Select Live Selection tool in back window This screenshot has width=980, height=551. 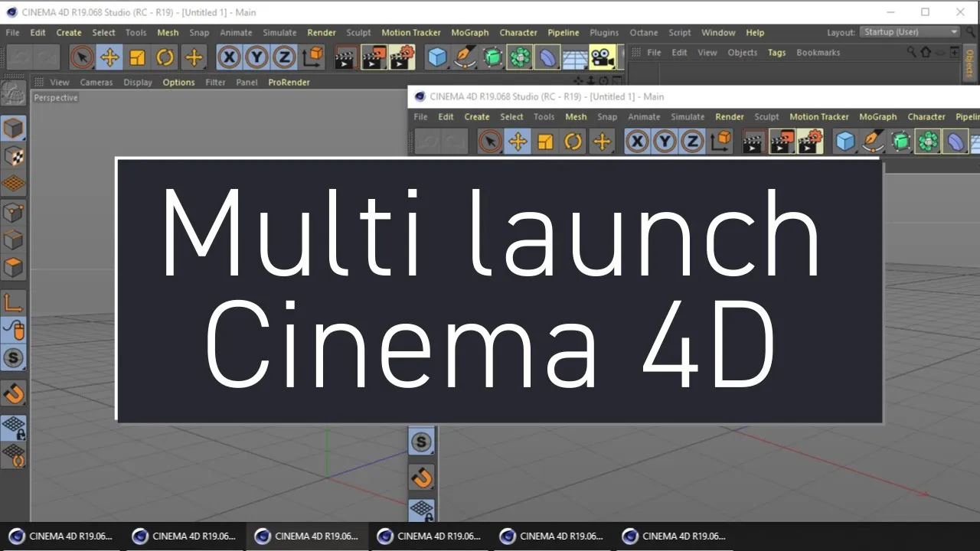82,57
